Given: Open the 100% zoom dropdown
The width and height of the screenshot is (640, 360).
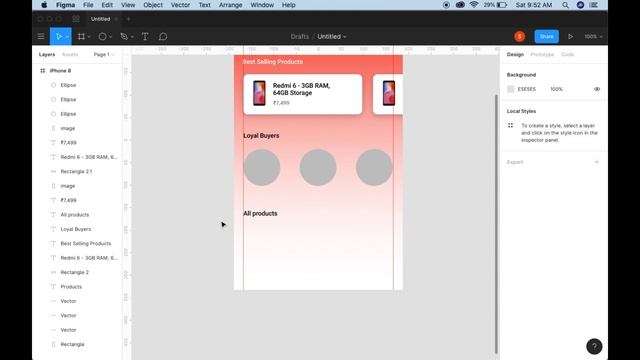Looking at the screenshot, I should [x=593, y=37].
